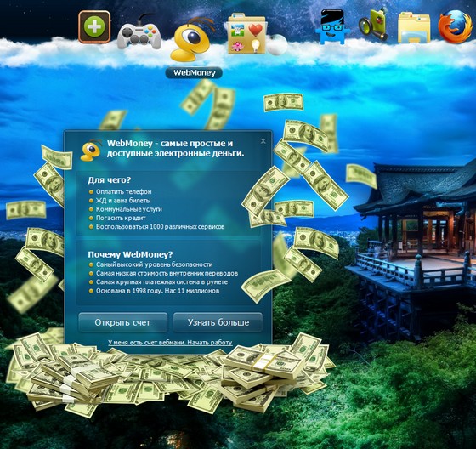Click the green plus add icon
This screenshot has width=476, height=449.
(94, 26)
